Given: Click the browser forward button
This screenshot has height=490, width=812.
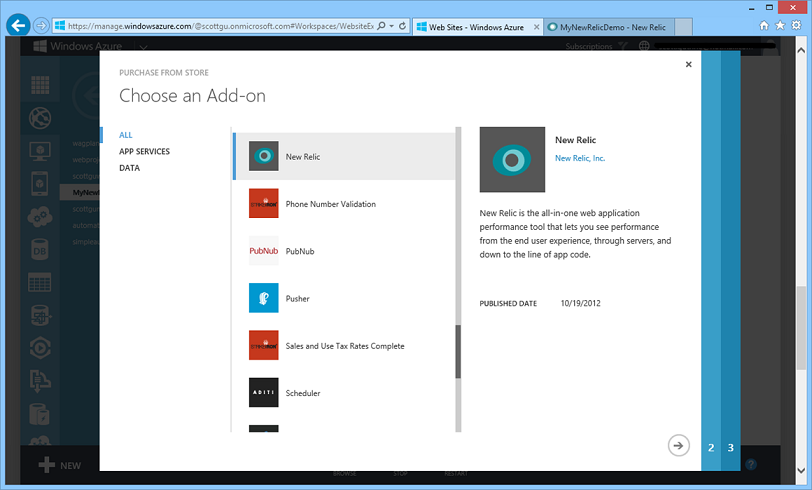Looking at the screenshot, I should (x=41, y=25).
